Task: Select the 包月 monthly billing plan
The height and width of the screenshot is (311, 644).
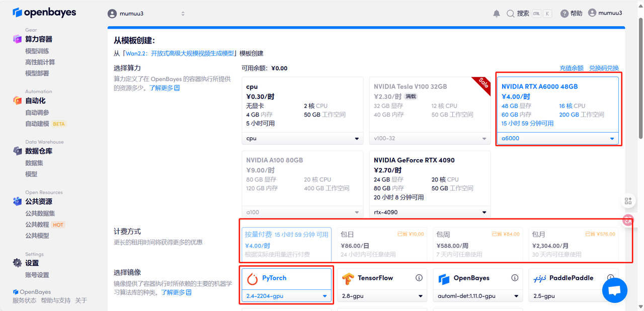Action: [x=573, y=244]
